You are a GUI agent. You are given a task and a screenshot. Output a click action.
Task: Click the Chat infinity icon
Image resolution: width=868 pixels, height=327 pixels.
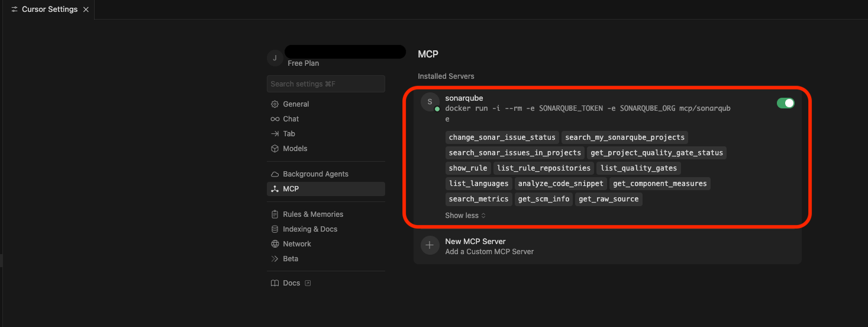[275, 119]
